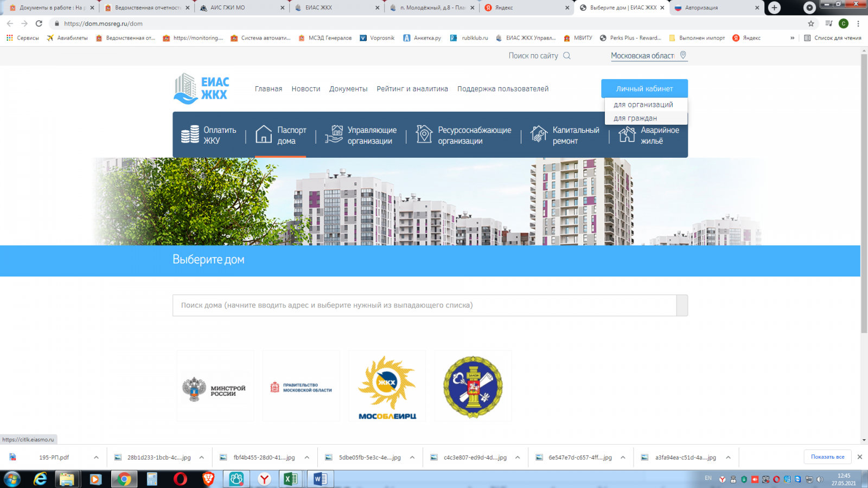The width and height of the screenshot is (868, 488).
Task: Expand options for c4c3e807-ed9d-4d...jpg download
Action: pos(518,458)
